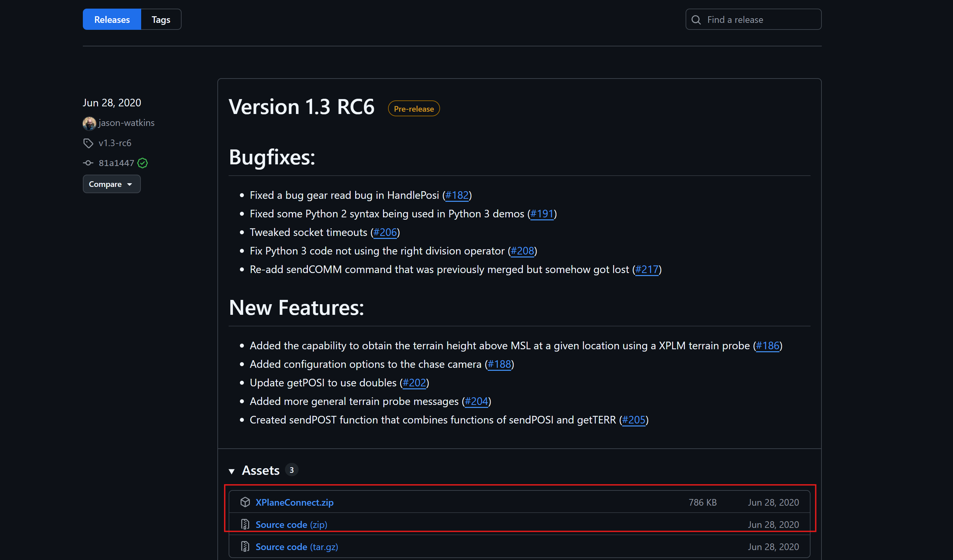Image resolution: width=953 pixels, height=560 pixels.
Task: Click the tag icon beside v1.3-rc6
Action: 88,143
